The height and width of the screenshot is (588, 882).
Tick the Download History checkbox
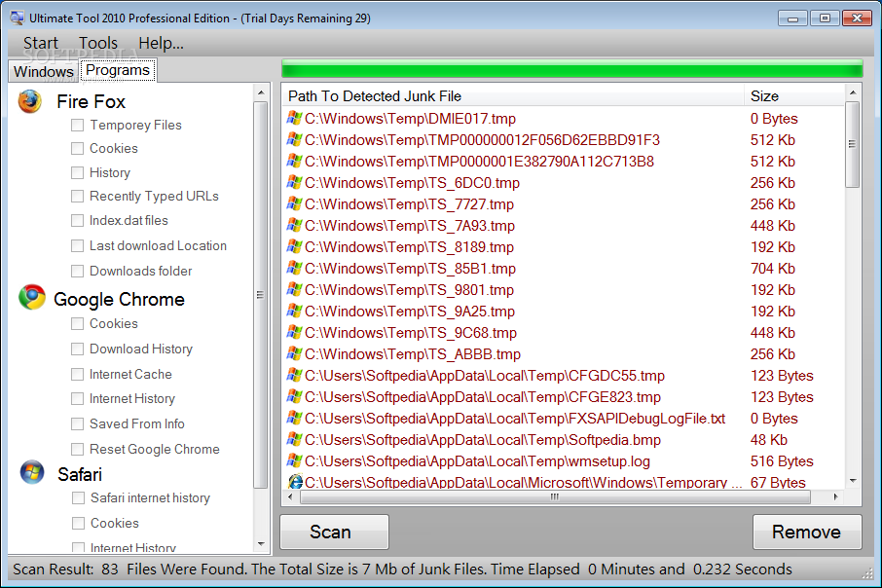click(x=78, y=349)
